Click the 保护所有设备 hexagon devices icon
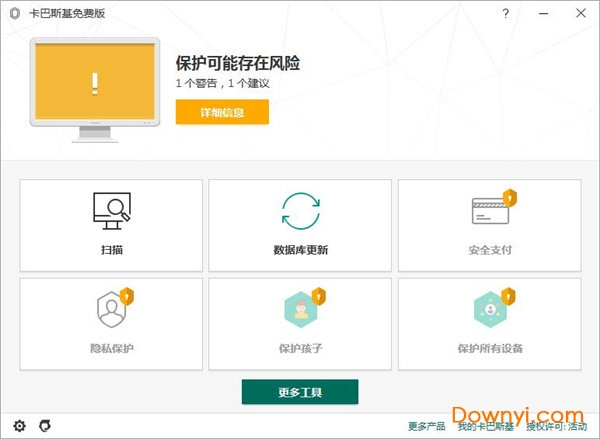600x439 pixels. pos(490,309)
